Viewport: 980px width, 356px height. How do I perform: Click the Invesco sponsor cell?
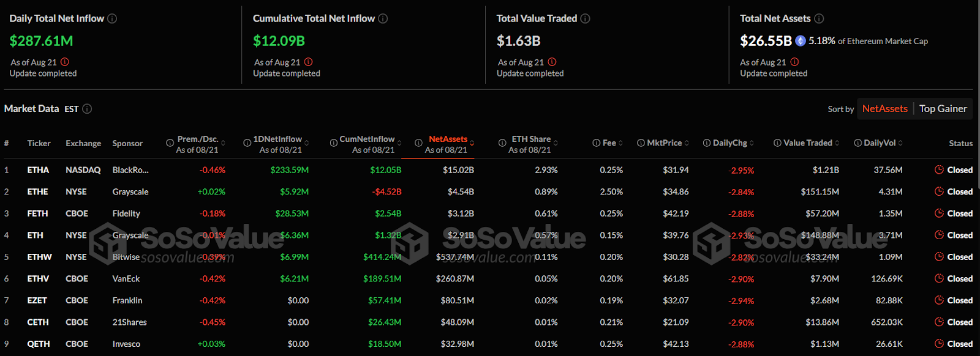[x=126, y=344]
